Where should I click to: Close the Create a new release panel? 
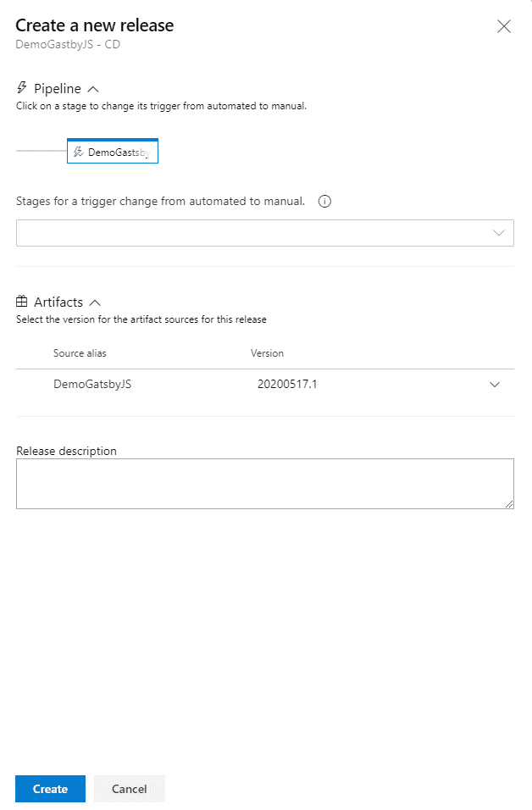coord(503,26)
